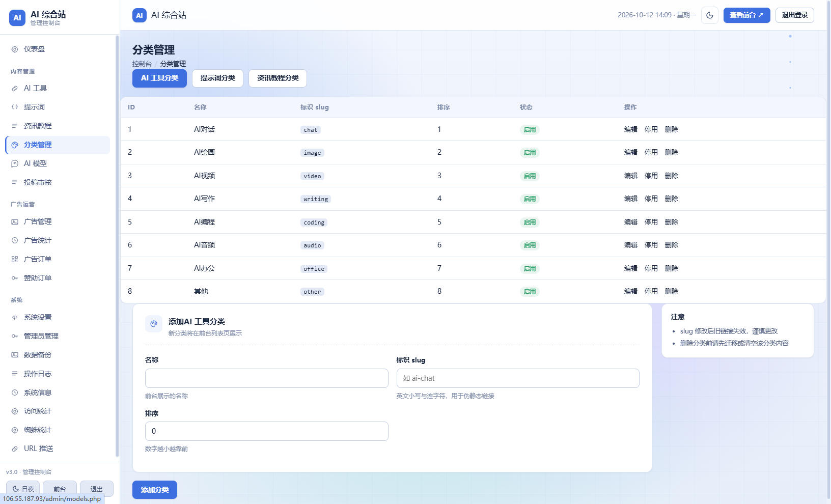The width and height of the screenshot is (831, 504).
Task: Click the 退出 button in sidebar footer
Action: click(x=97, y=489)
